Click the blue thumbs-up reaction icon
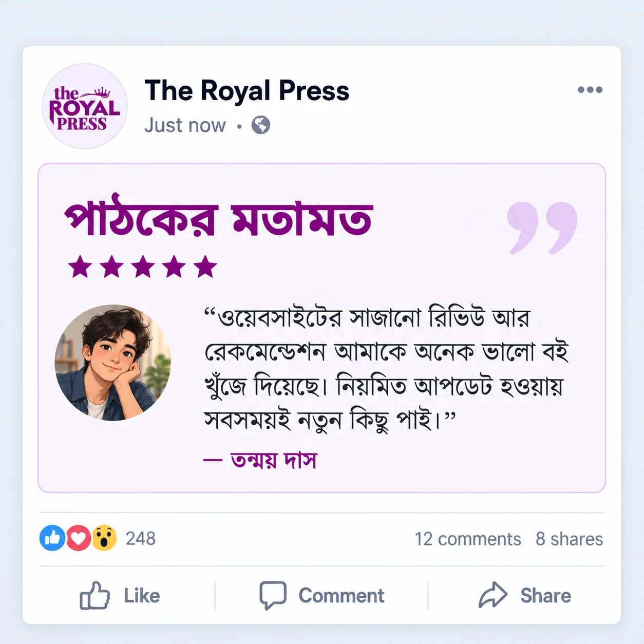644x644 pixels. coord(52,538)
